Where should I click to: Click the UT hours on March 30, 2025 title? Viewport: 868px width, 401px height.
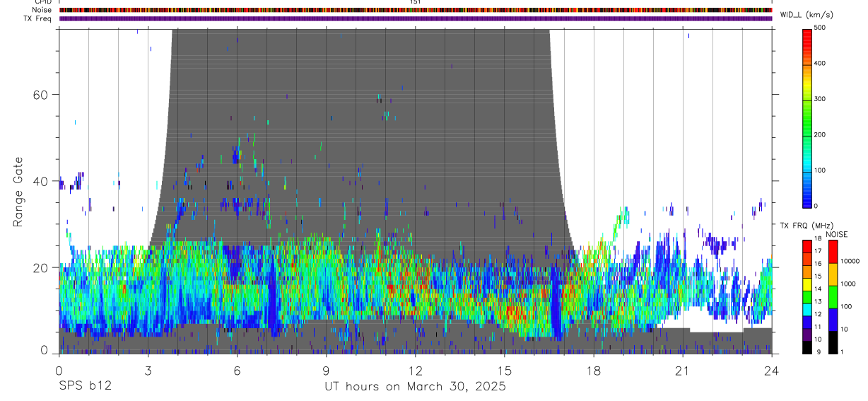click(x=415, y=387)
